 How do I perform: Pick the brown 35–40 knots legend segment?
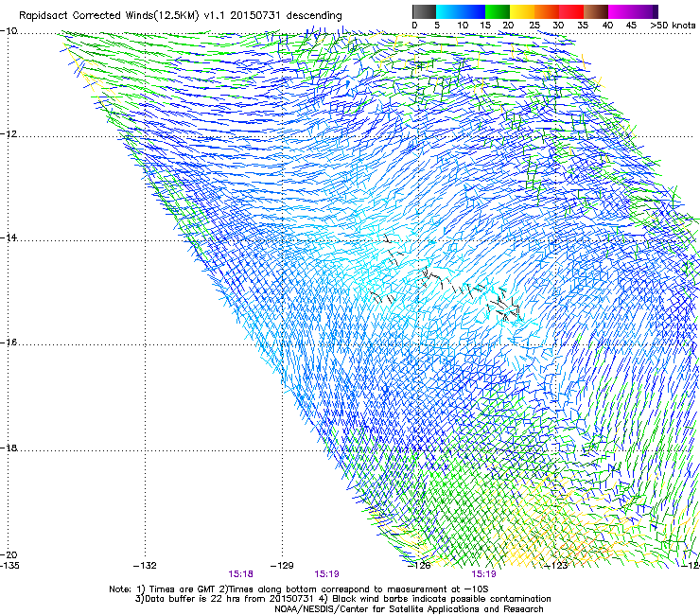[596, 11]
